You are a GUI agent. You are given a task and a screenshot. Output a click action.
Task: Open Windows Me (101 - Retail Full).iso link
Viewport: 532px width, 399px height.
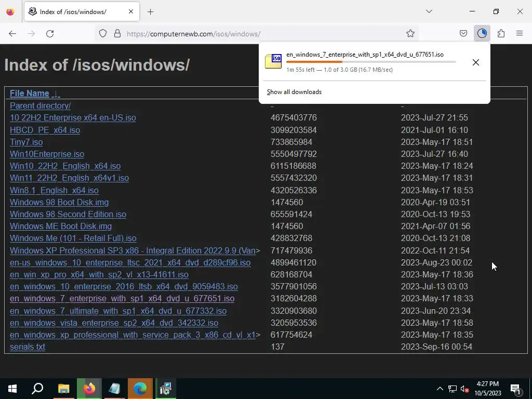[73, 238]
